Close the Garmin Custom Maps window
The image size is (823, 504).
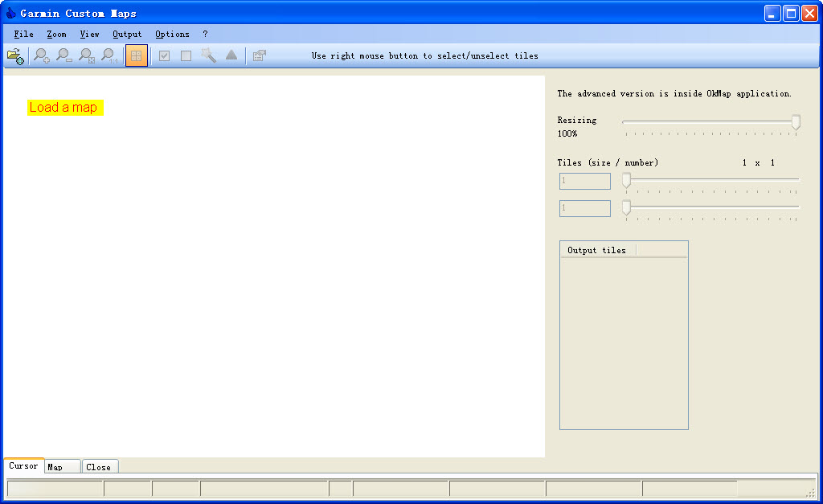coord(809,13)
